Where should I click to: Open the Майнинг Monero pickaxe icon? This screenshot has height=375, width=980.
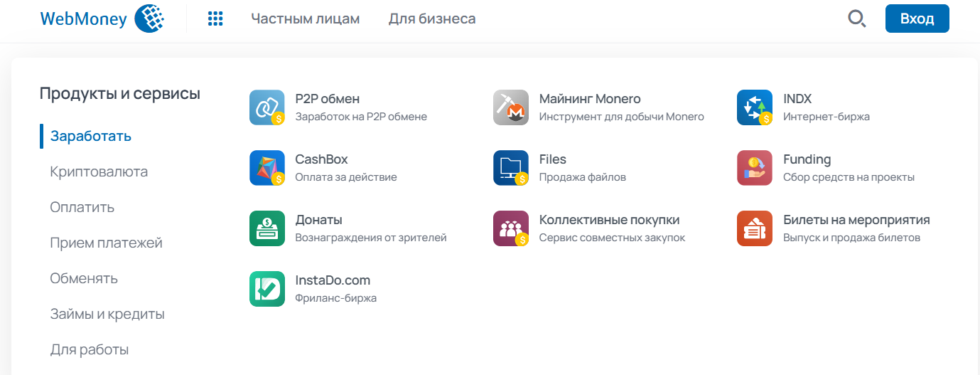[x=511, y=107]
